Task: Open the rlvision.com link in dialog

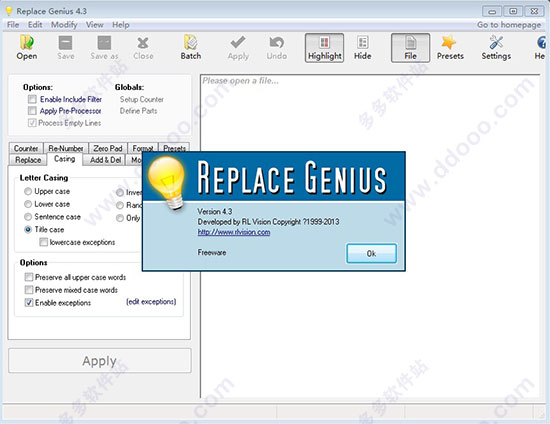Action: [234, 232]
